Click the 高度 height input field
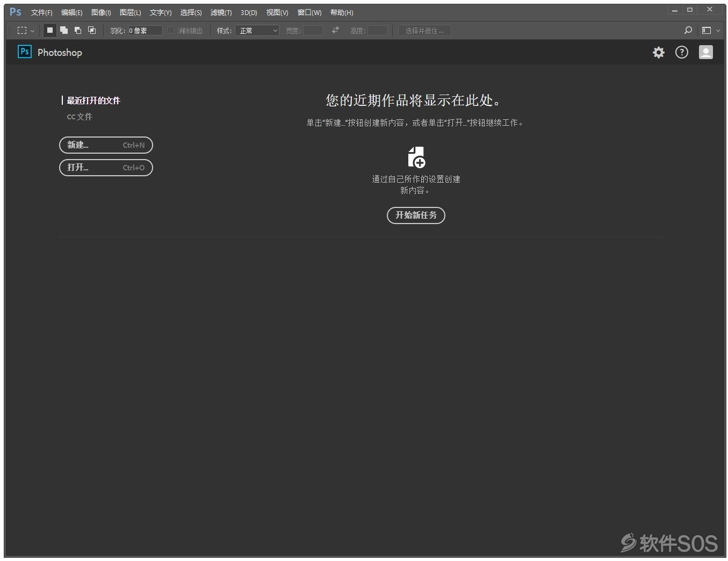728x561 pixels. click(x=378, y=31)
